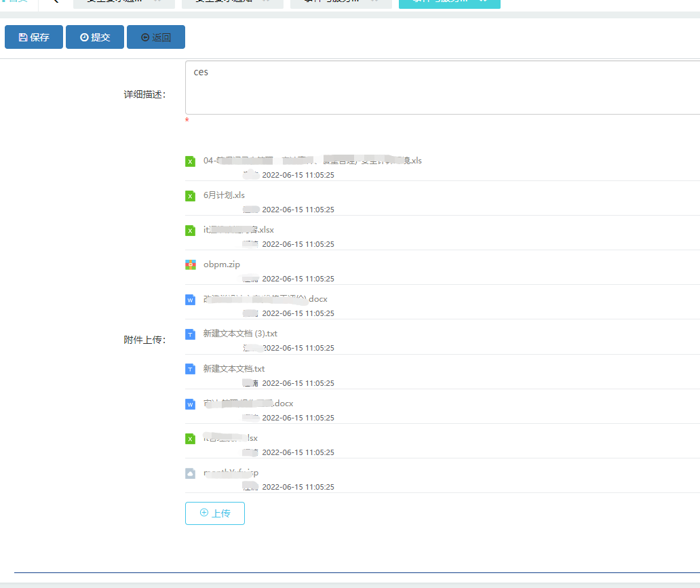Click the save disk icon on 保存 button
The height and width of the screenshot is (588, 700).
(23, 37)
